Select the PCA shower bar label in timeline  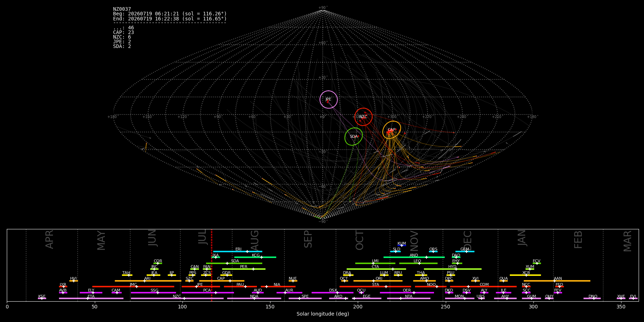click(x=207, y=291)
